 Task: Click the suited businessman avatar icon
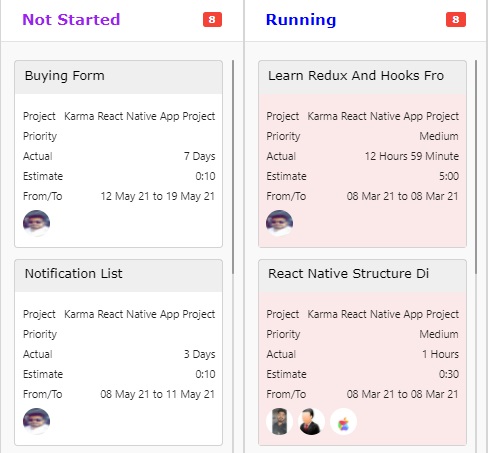[311, 421]
